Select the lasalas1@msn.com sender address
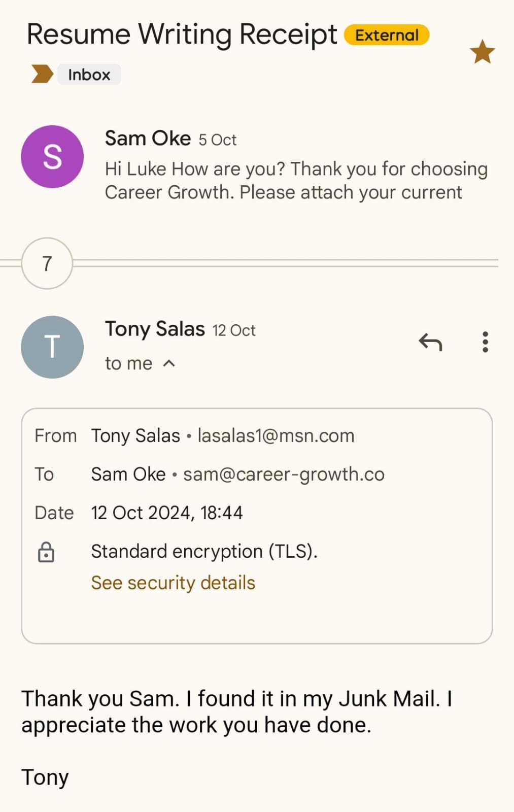Screen dimensions: 514x812 click(x=276, y=435)
